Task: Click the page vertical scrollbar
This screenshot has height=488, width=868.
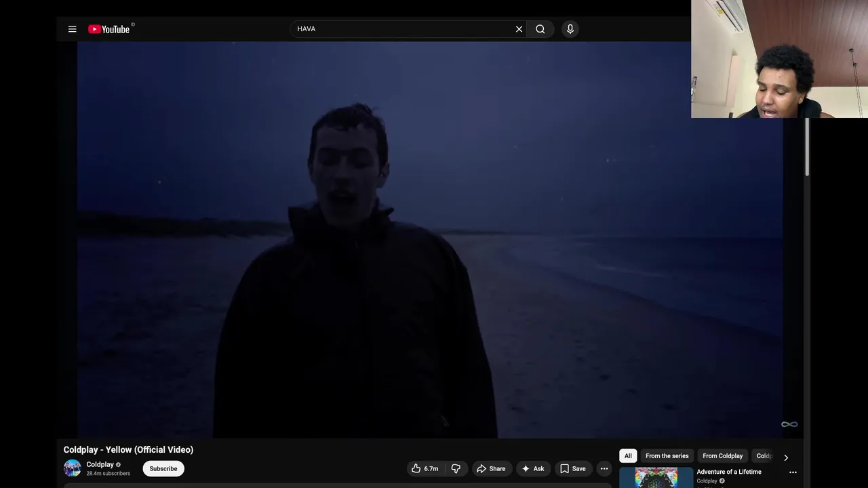Action: (806, 148)
